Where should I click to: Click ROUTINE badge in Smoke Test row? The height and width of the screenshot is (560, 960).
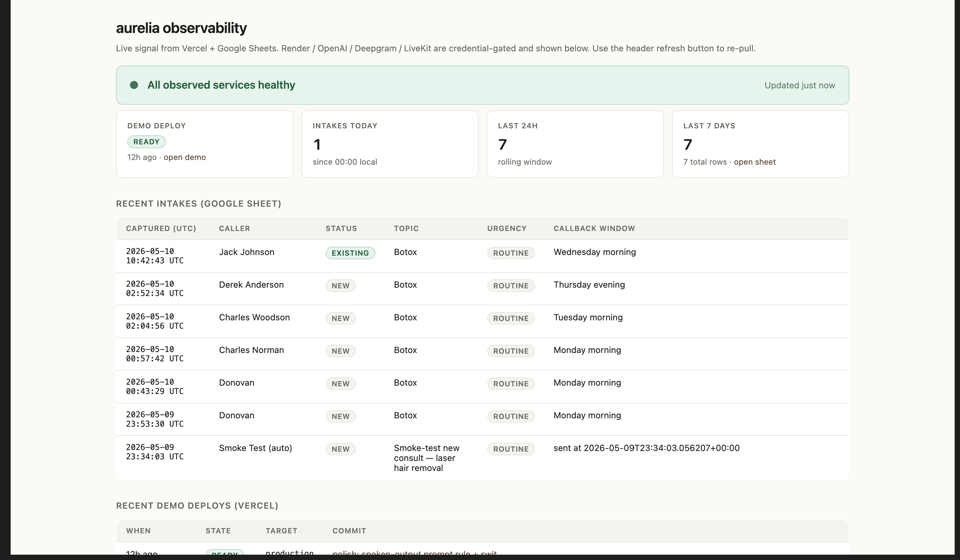pyautogui.click(x=510, y=449)
